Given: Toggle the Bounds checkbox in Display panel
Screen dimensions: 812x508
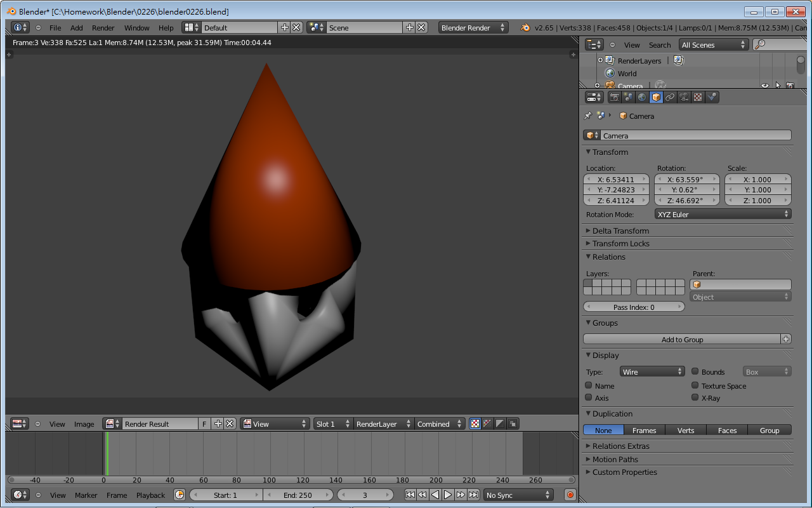Looking at the screenshot, I should (x=695, y=371).
